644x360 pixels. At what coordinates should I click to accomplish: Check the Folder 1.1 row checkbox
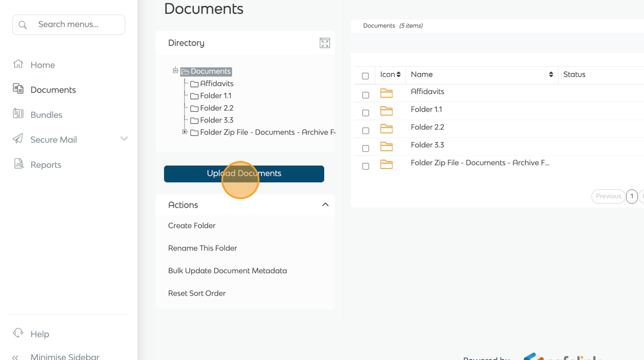[366, 113]
